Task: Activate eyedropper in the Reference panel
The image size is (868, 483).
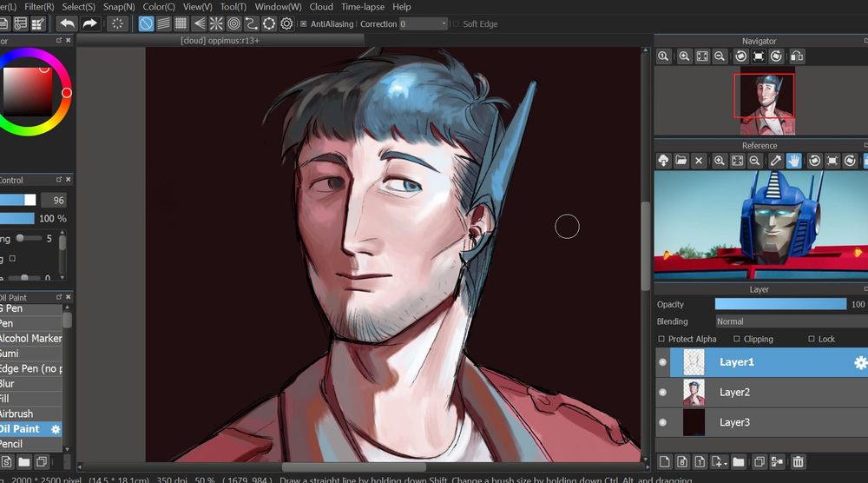Action: (x=776, y=161)
